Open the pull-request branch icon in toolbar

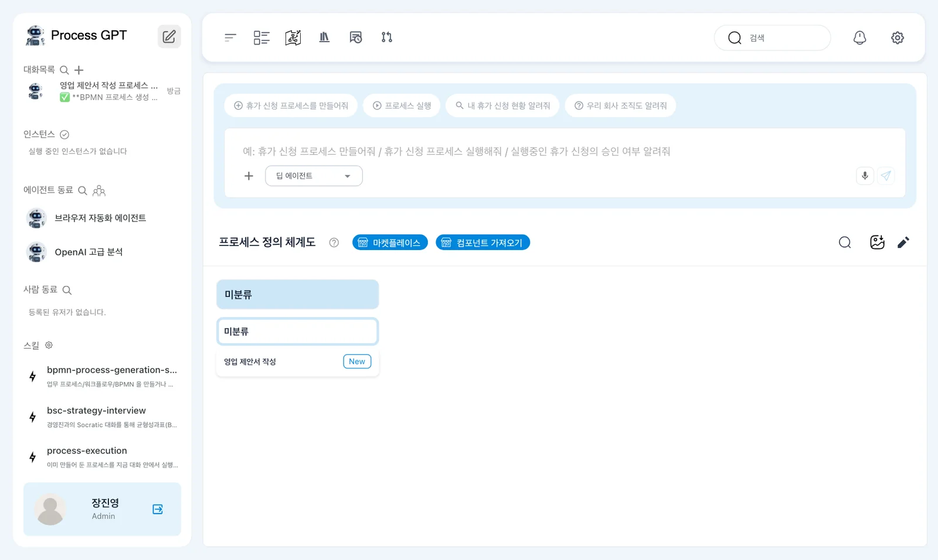[x=387, y=37]
